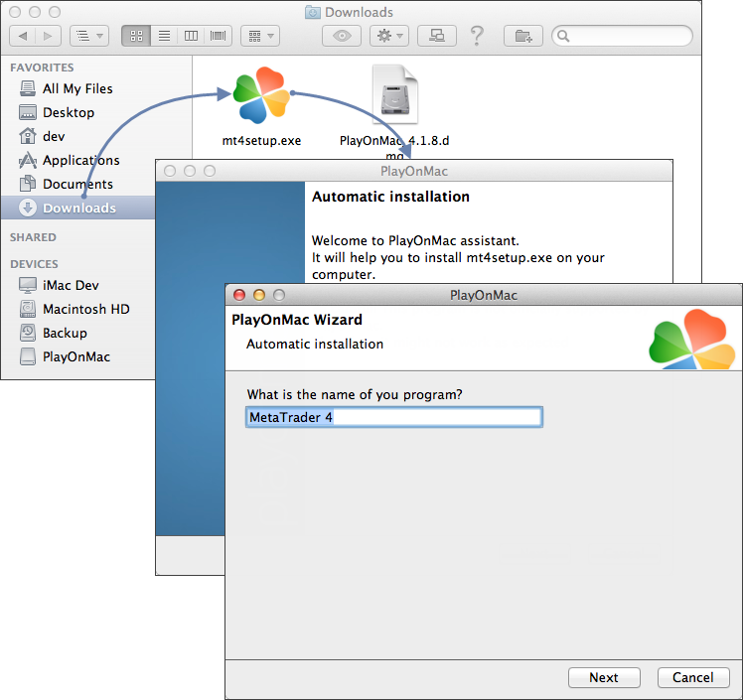The width and height of the screenshot is (743, 700).
Task: Open the item arrangement dropdown
Action: pyautogui.click(x=260, y=36)
